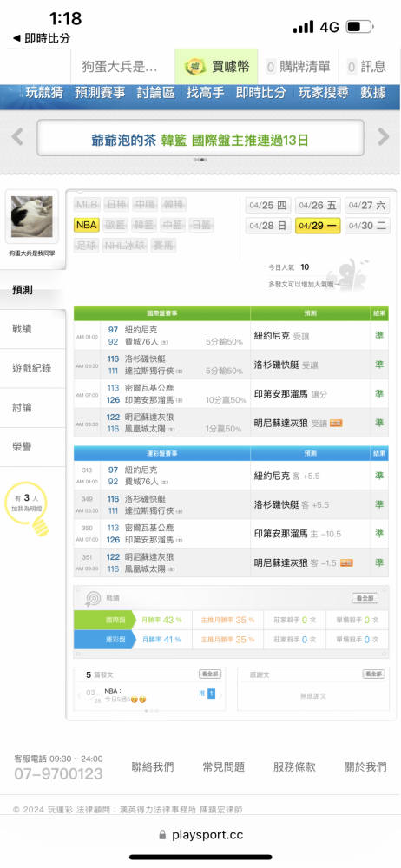Select the 中職 league filter
This screenshot has width=401, height=868.
[145, 204]
